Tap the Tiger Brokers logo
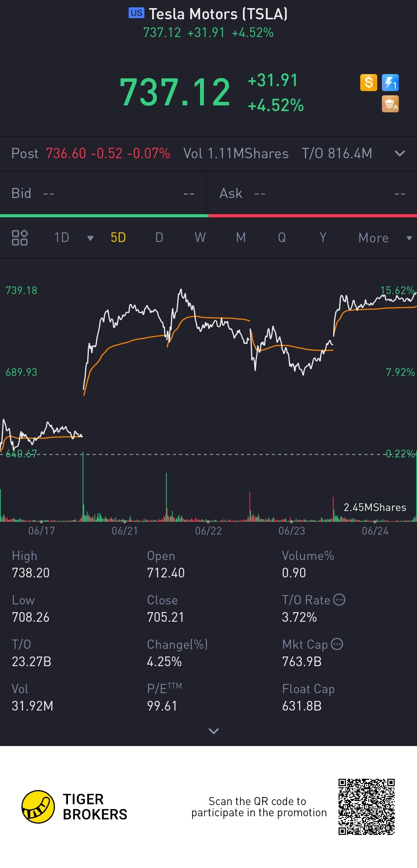This screenshot has height=868, width=417. point(38,807)
